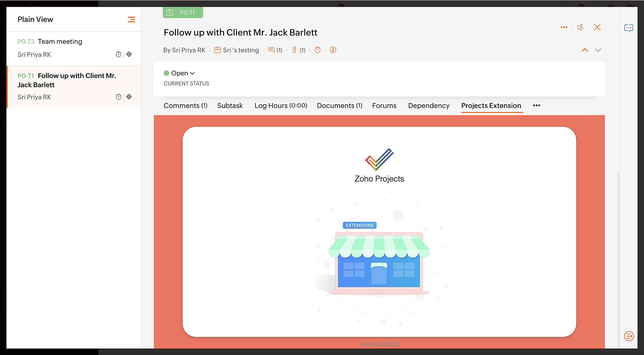
Task: Click the priority diamond icon on Team meeting
Action: [129, 54]
